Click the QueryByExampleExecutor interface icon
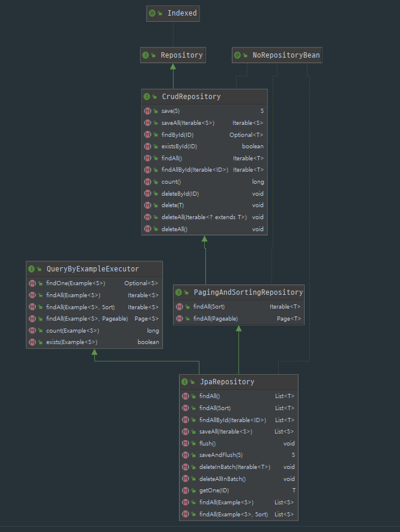 pyautogui.click(x=32, y=269)
